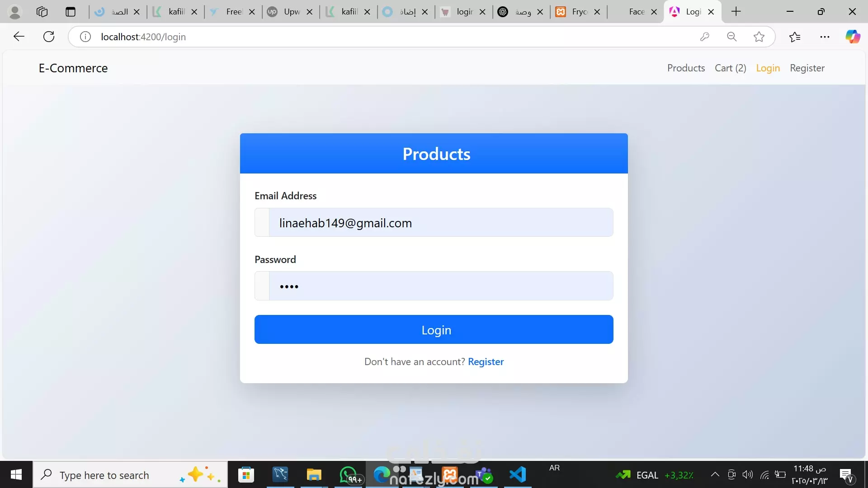Viewport: 868px width, 488px height.
Task: Open the battery status icon
Action: pyautogui.click(x=780, y=474)
